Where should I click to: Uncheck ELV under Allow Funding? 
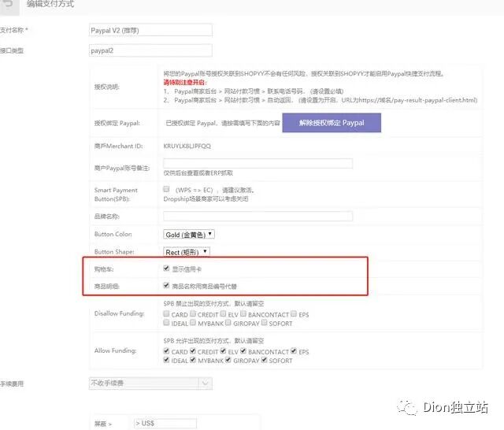pos(223,351)
